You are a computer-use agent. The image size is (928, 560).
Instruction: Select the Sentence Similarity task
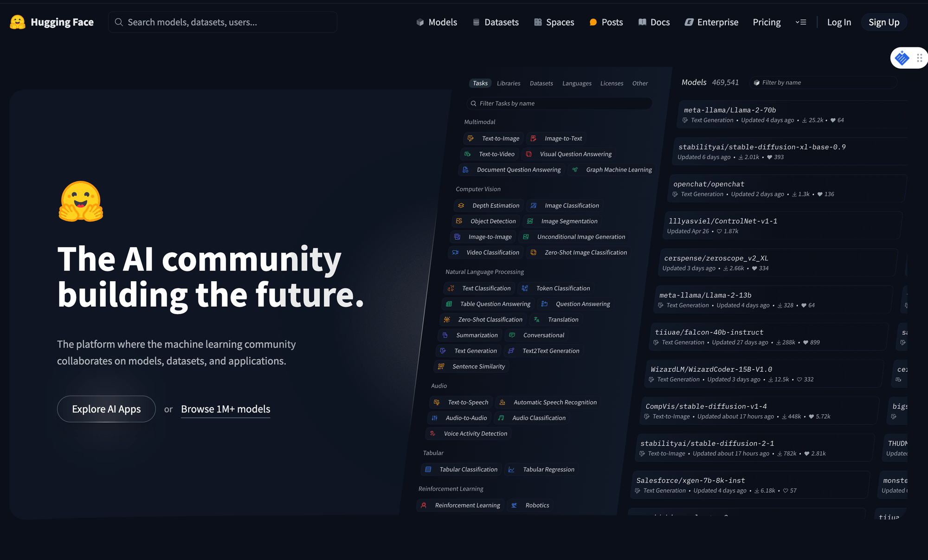(471, 367)
